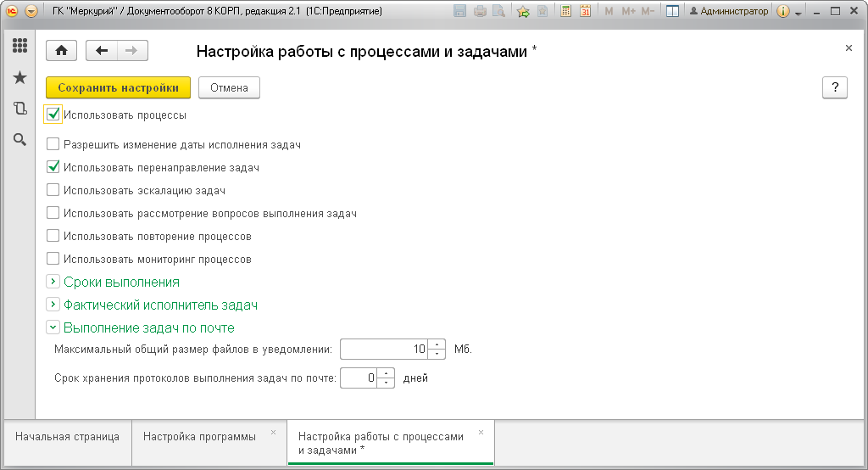Screen dimensions: 868x470
Task: Click the Print preview icon
Action: point(498,11)
